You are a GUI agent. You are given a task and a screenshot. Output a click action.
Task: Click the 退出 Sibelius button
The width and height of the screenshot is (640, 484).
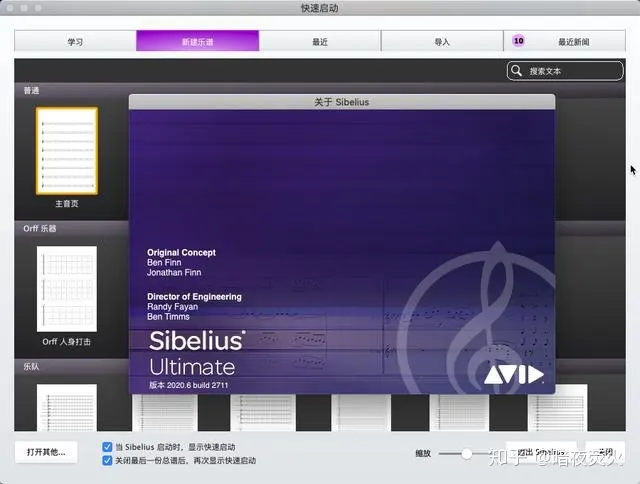pos(541,452)
